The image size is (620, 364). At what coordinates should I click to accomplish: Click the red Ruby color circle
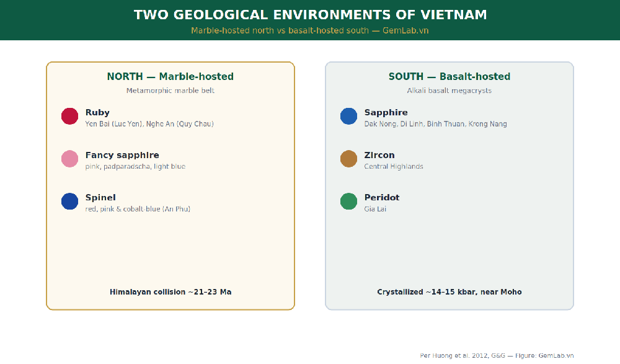pos(69,117)
